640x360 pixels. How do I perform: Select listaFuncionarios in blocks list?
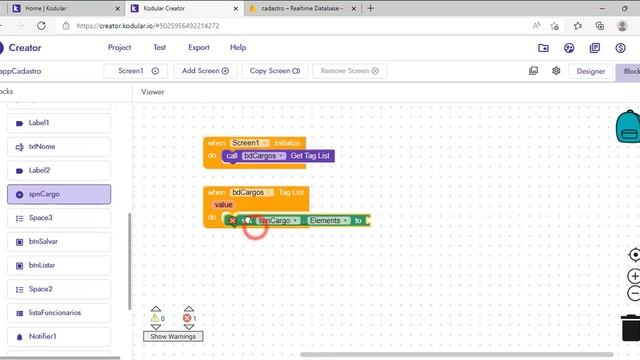(x=59, y=313)
